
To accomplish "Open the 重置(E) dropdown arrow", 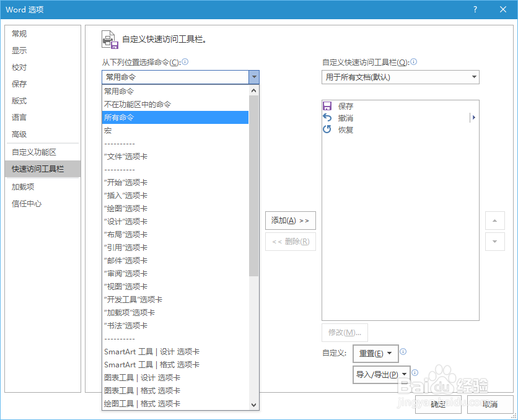I will point(390,353).
